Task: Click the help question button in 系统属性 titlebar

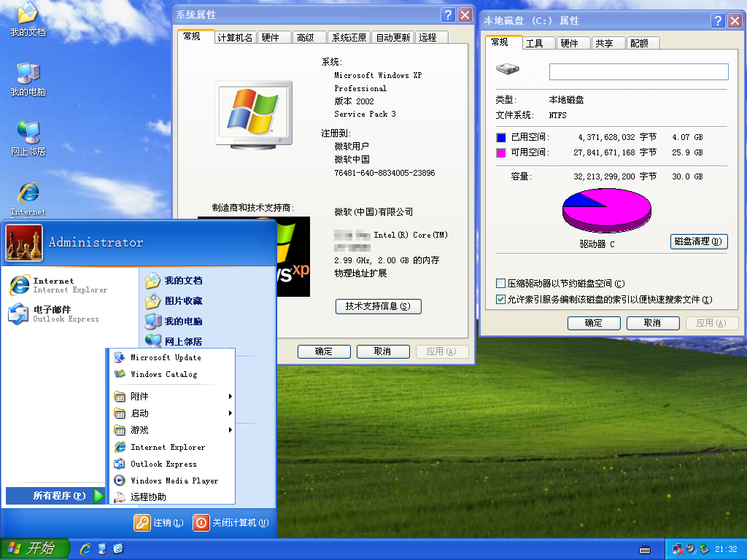Action: 448,15
